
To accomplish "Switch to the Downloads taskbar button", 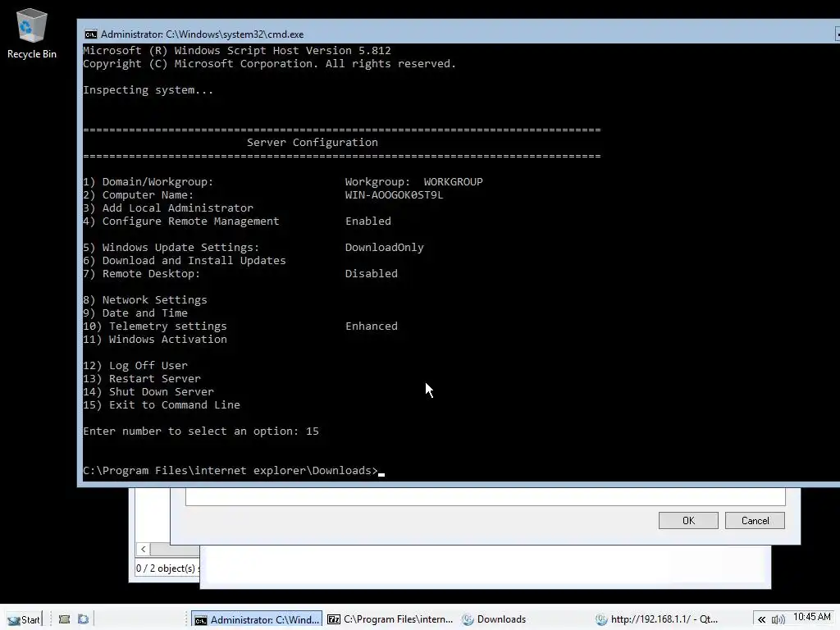I will point(494,619).
